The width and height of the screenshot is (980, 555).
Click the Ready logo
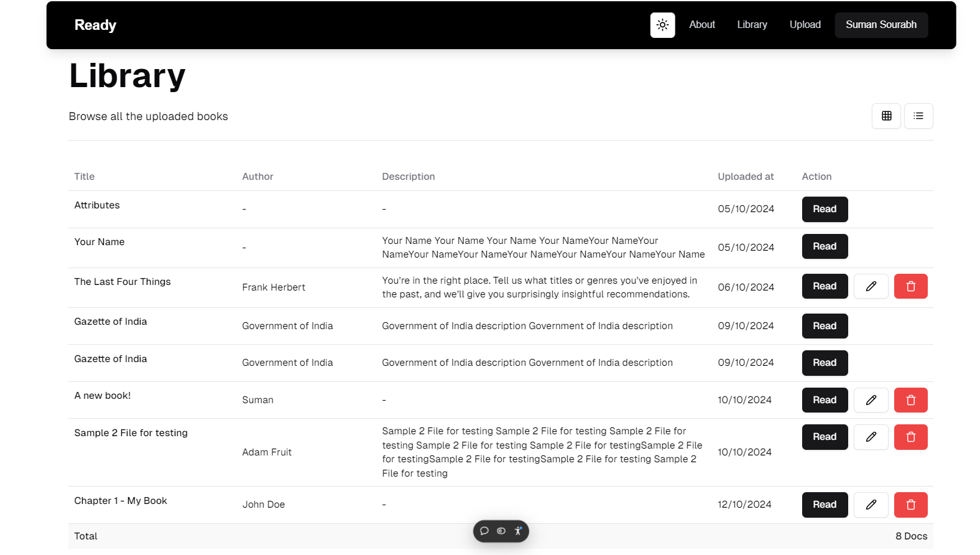click(x=95, y=25)
